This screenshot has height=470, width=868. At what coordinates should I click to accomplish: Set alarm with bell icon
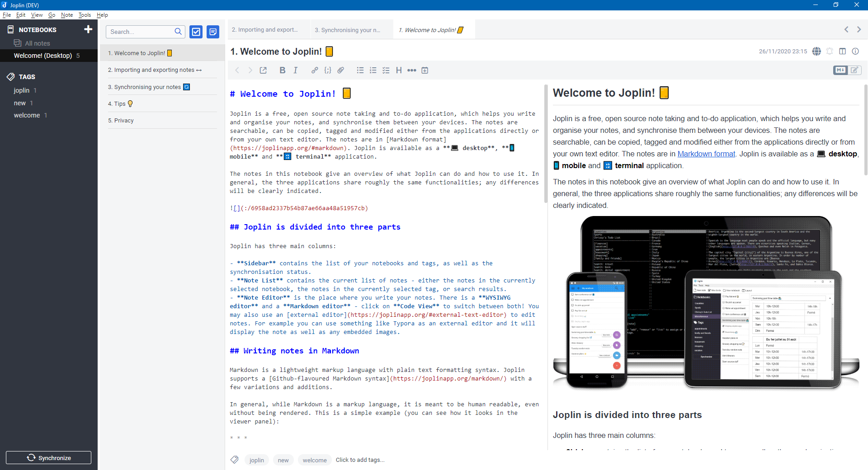coord(830,51)
